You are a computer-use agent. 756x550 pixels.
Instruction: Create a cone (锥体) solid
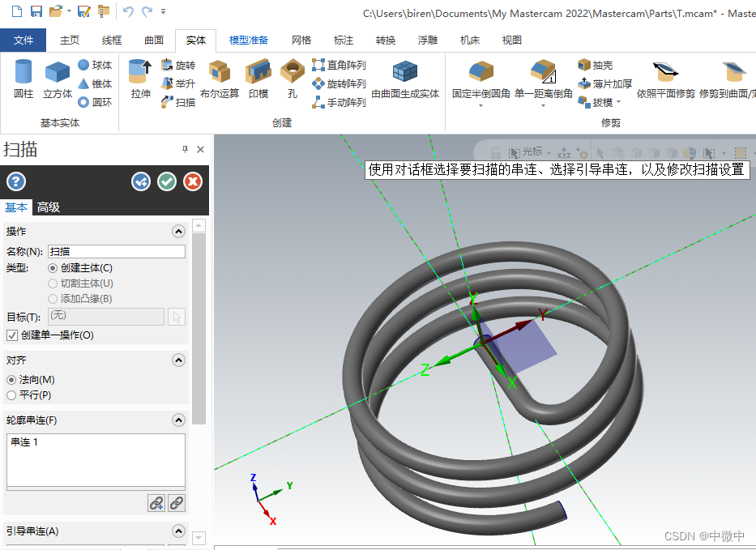[x=95, y=83]
